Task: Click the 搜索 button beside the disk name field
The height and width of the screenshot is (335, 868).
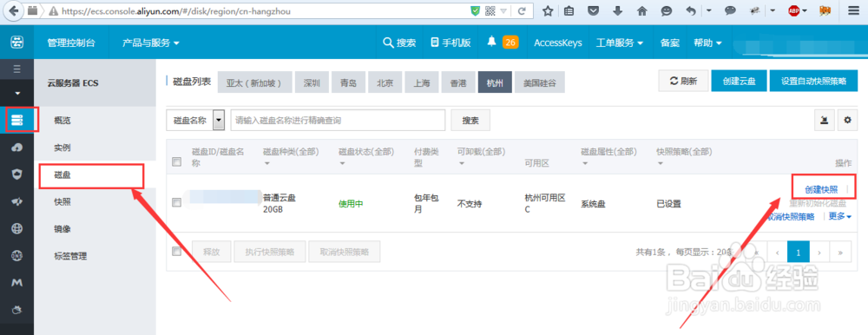Action: click(x=470, y=120)
